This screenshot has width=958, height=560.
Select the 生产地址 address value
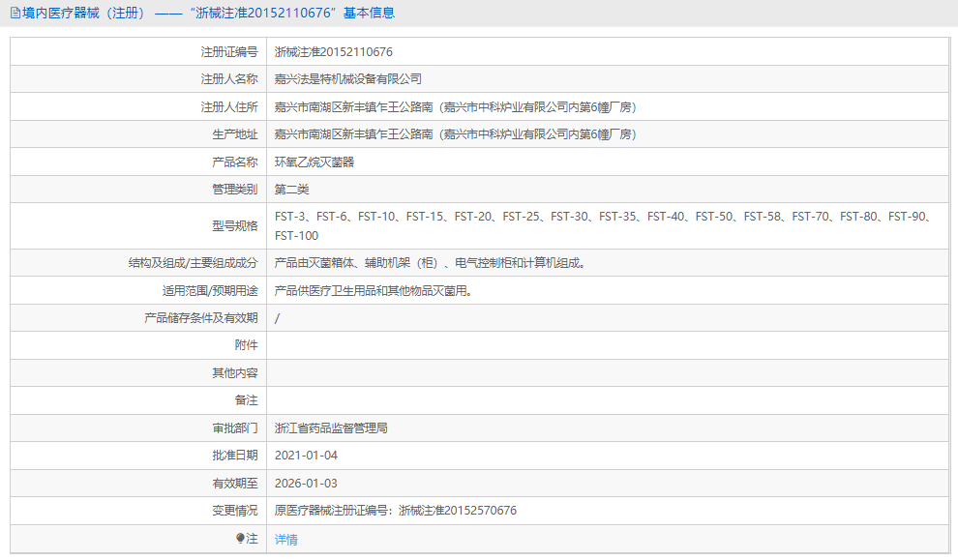coord(456,134)
